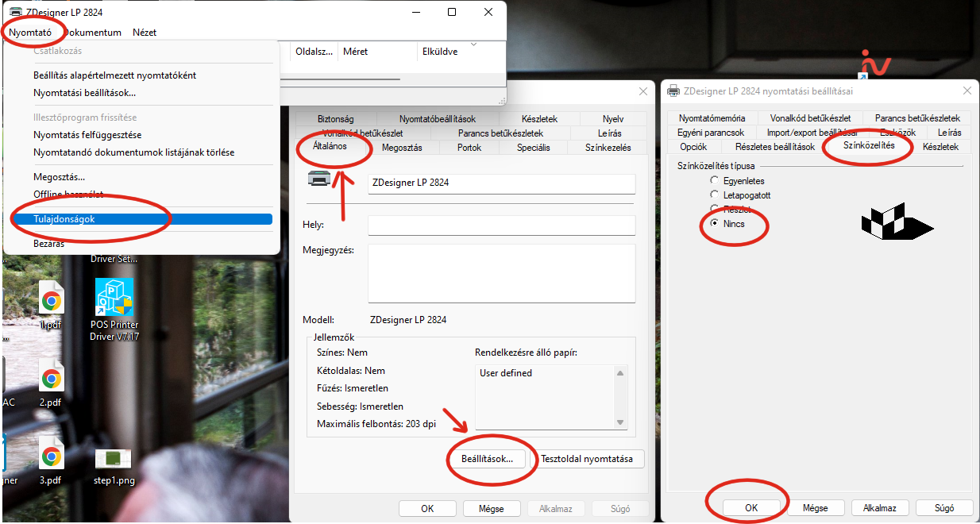Click Mégse in the nyomtatási beállításai dialog
Screen dimensions: 980x524
816,508
